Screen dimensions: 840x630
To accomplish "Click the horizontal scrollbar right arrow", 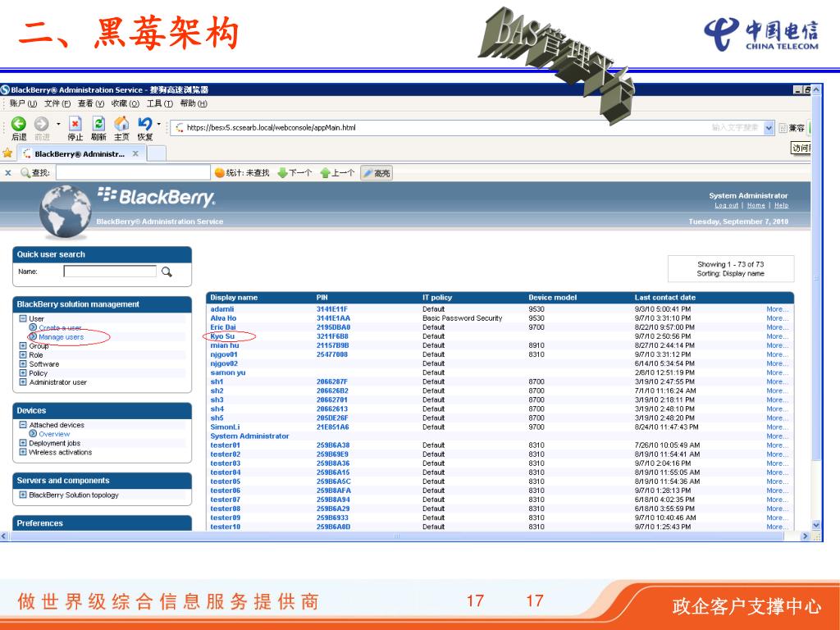I will [805, 536].
